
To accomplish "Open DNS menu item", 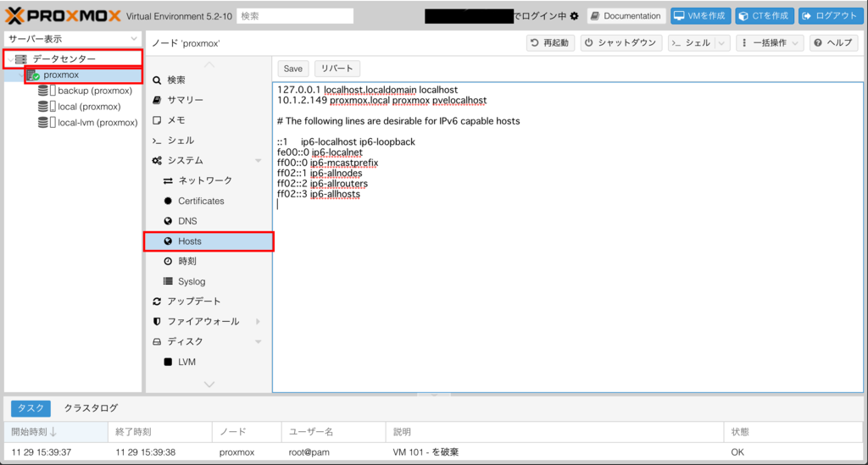I will tap(209, 220).
